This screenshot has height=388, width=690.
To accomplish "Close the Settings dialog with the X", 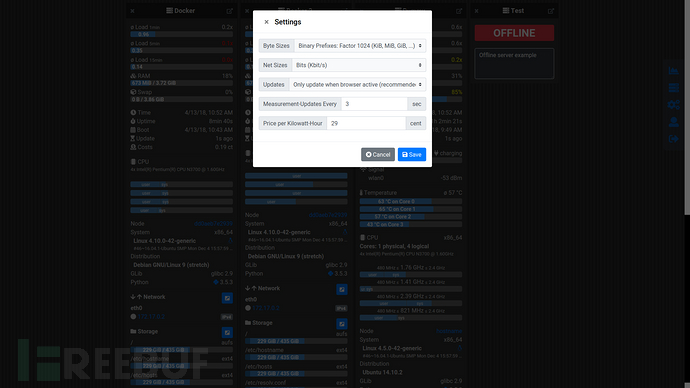I will 266,22.
